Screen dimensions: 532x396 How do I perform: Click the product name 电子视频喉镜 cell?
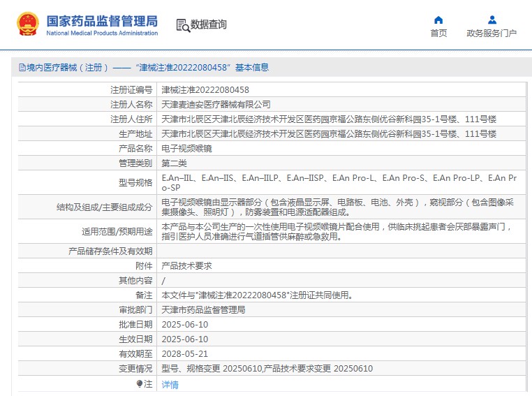[186, 148]
